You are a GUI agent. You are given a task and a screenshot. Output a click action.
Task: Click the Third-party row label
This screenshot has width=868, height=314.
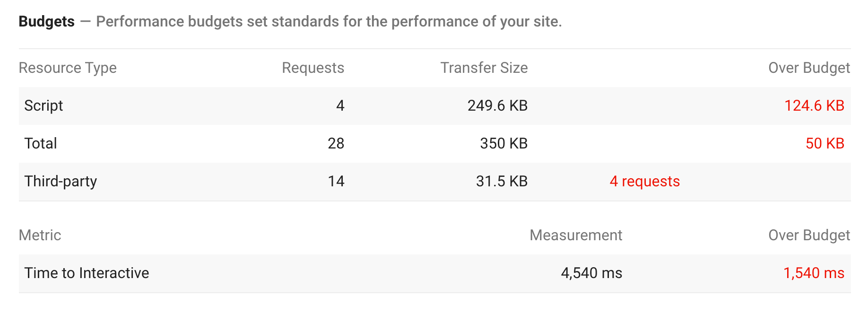[x=61, y=182]
